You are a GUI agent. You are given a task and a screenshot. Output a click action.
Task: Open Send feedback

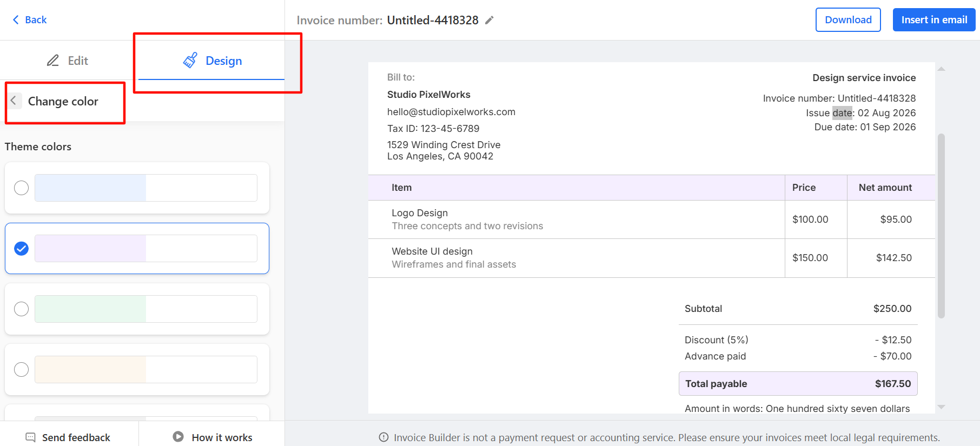click(68, 437)
